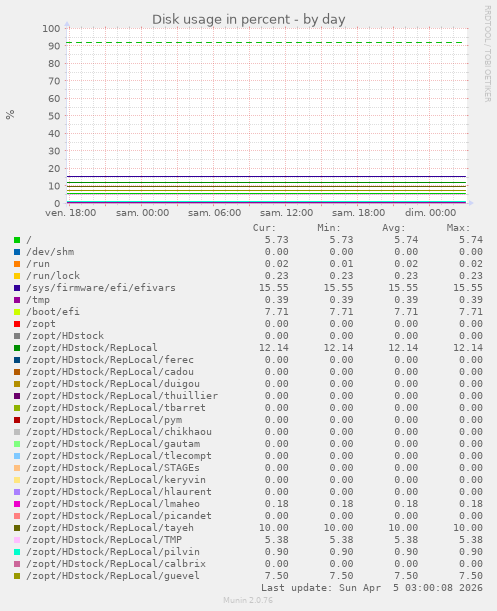Click the green swatch for /

pyautogui.click(x=17, y=240)
